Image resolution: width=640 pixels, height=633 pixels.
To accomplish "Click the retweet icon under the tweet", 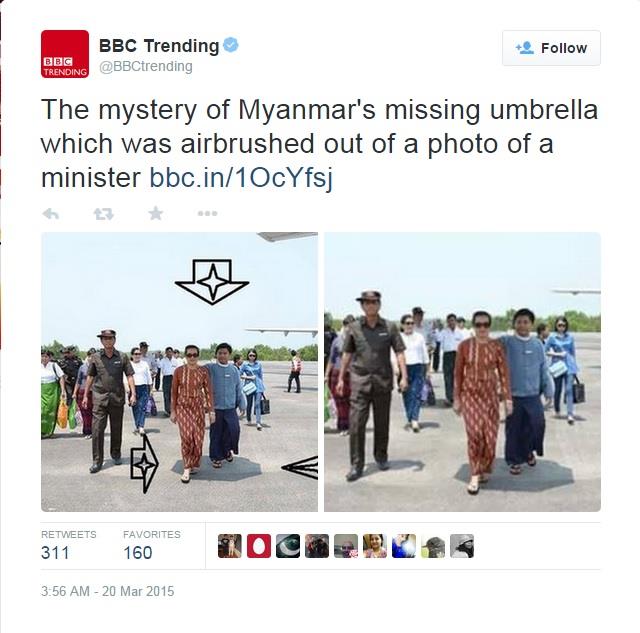I will [x=104, y=213].
